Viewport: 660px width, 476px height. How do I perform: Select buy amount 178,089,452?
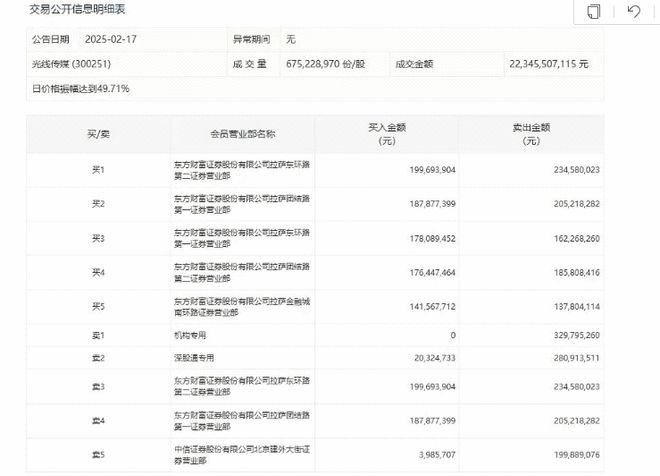click(433, 239)
